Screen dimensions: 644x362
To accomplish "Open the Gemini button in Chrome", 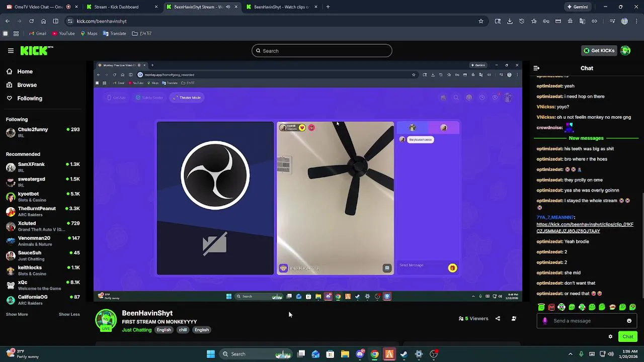I will 577,7.
